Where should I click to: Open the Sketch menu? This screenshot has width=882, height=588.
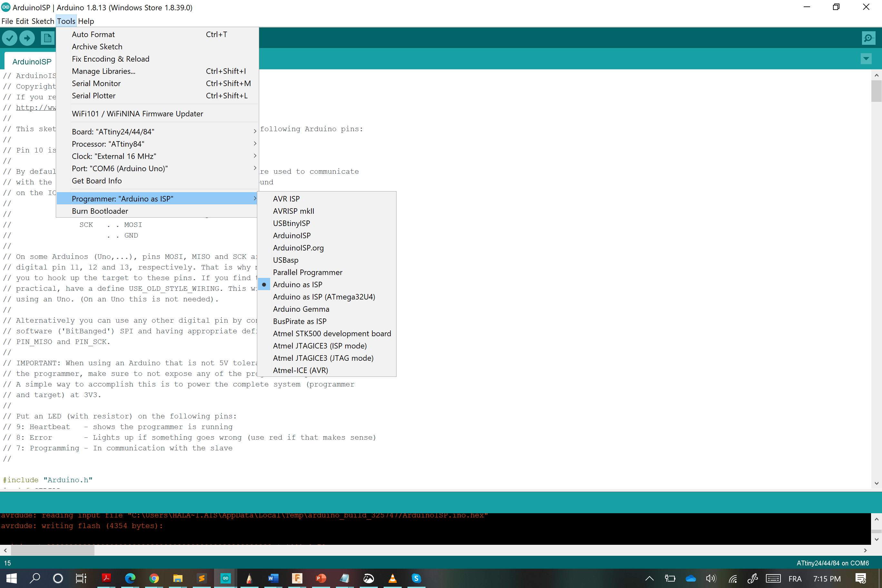tap(43, 21)
